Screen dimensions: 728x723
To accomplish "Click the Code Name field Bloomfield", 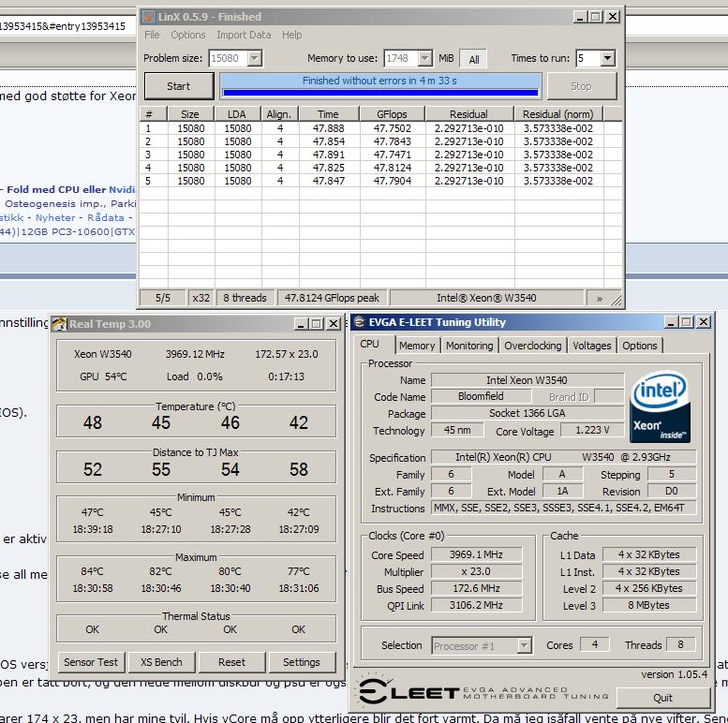I will 481,396.
